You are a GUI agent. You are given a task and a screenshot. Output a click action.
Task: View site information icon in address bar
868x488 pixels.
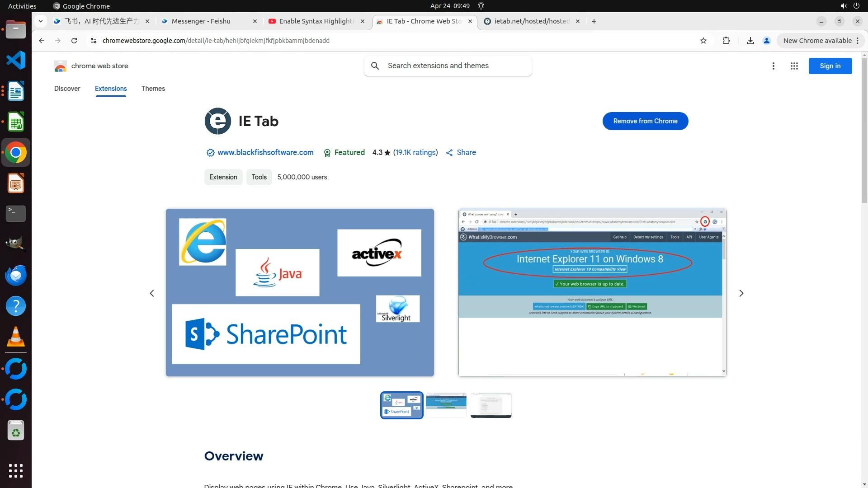[93, 41]
